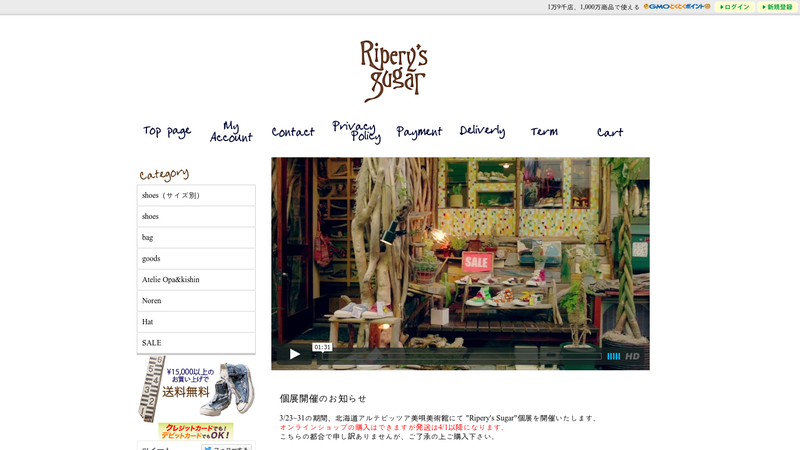Toggle HD video quality
Viewport: 800px width, 450px height.
pos(632,356)
